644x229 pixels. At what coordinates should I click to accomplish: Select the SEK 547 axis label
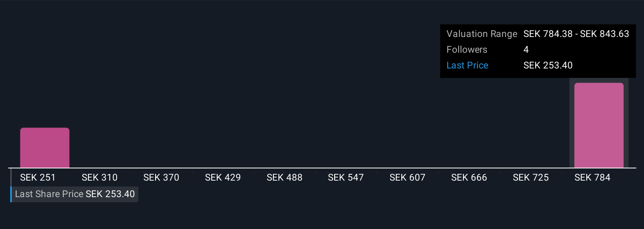tap(346, 177)
